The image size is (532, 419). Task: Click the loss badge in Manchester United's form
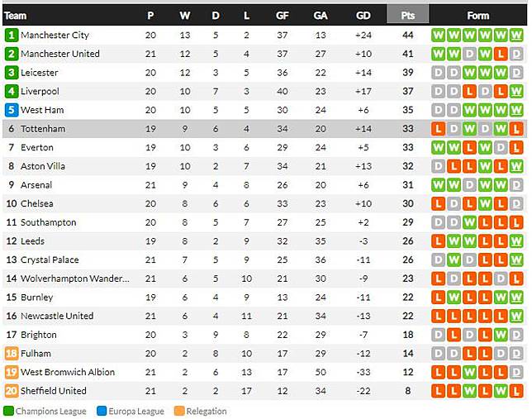click(502, 54)
